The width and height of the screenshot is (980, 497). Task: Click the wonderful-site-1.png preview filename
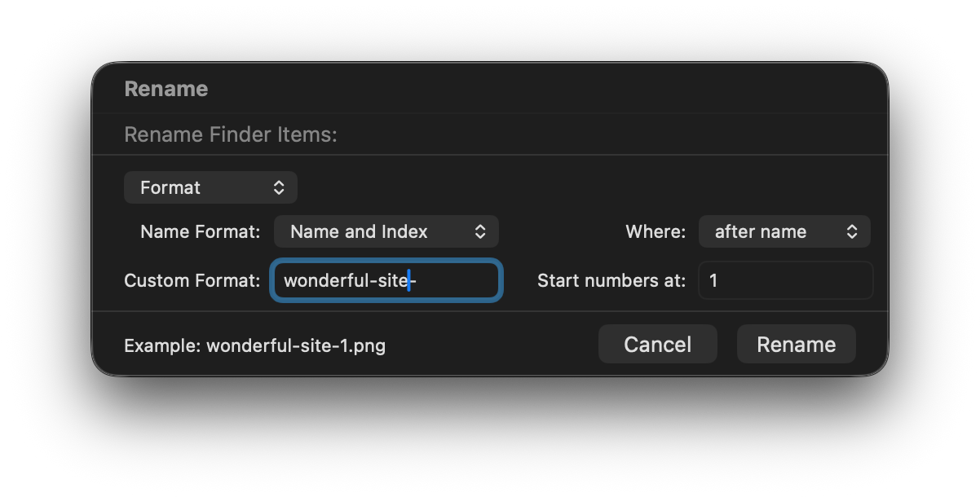tap(296, 345)
